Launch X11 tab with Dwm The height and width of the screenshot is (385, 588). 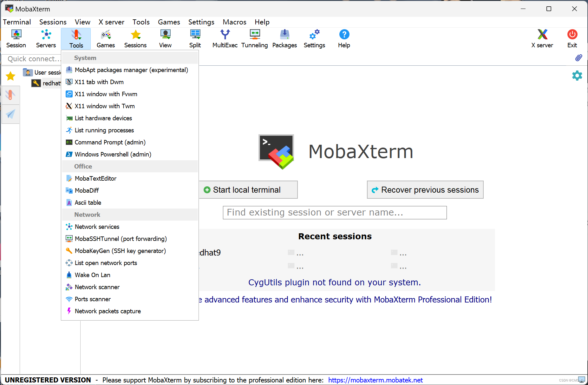[x=130, y=82]
